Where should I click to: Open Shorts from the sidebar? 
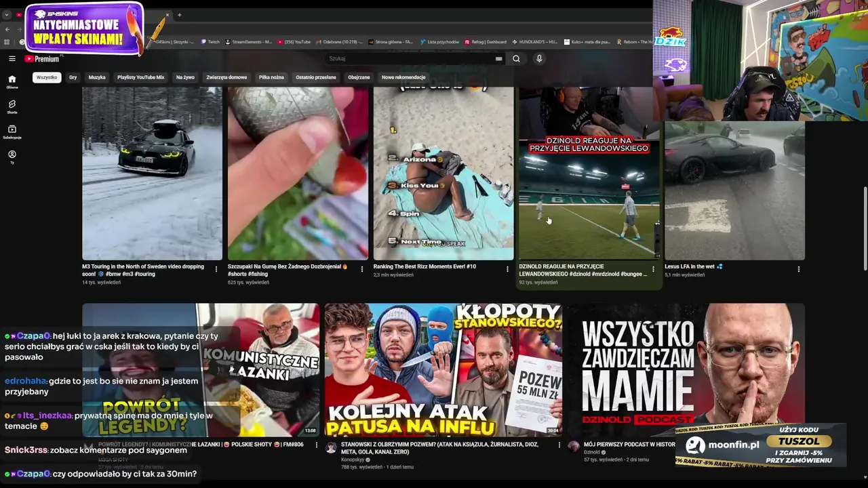(x=12, y=106)
